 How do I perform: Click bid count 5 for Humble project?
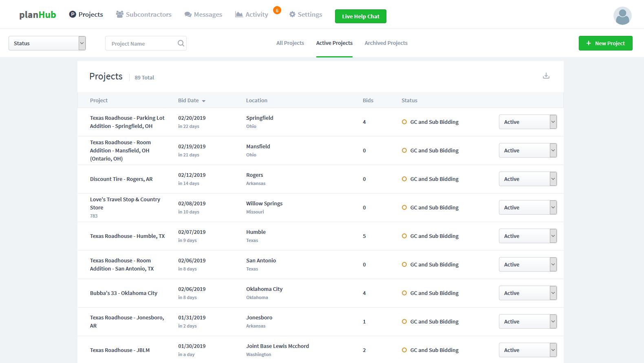pyautogui.click(x=364, y=236)
